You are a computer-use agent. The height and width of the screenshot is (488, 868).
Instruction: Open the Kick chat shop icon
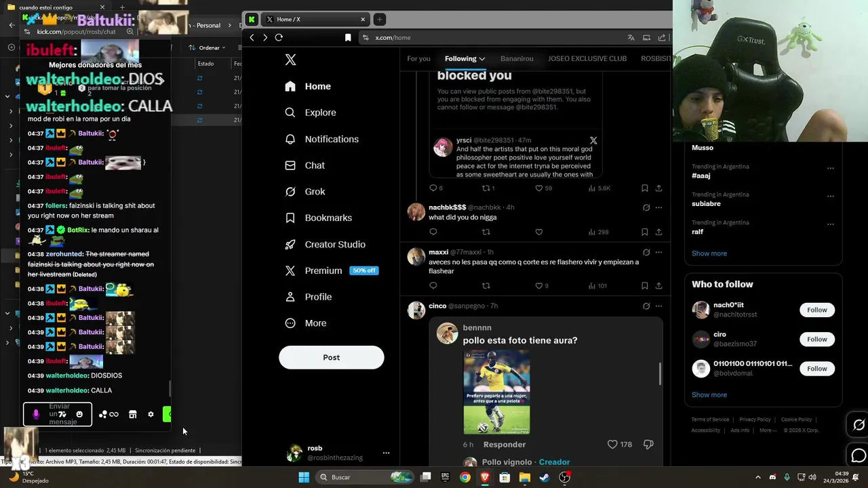tap(133, 414)
